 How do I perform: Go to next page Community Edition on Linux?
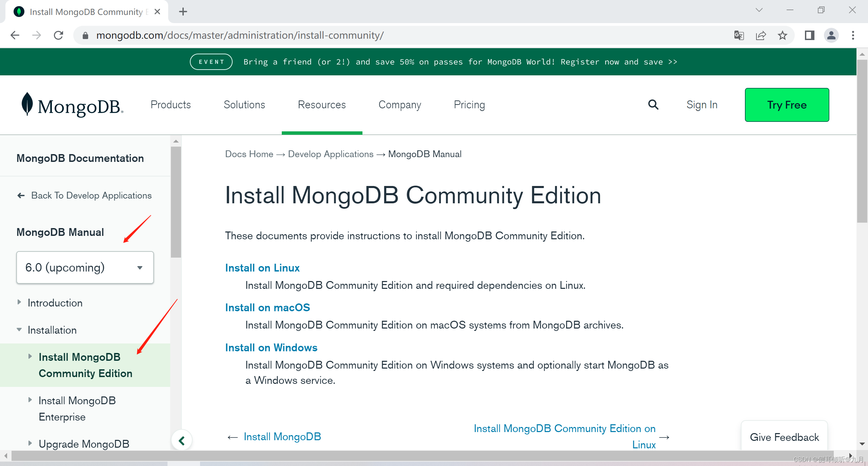565,436
